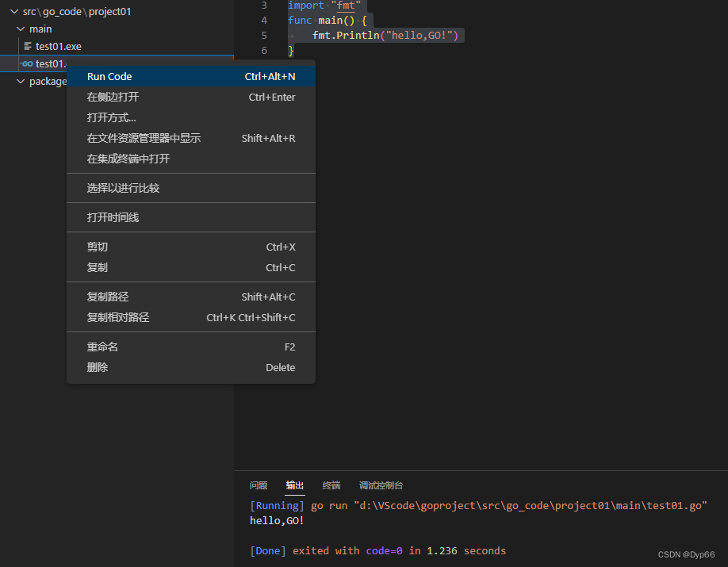Click the hello,GO! output line
Viewport: 728px width, 567px height.
pos(277,520)
